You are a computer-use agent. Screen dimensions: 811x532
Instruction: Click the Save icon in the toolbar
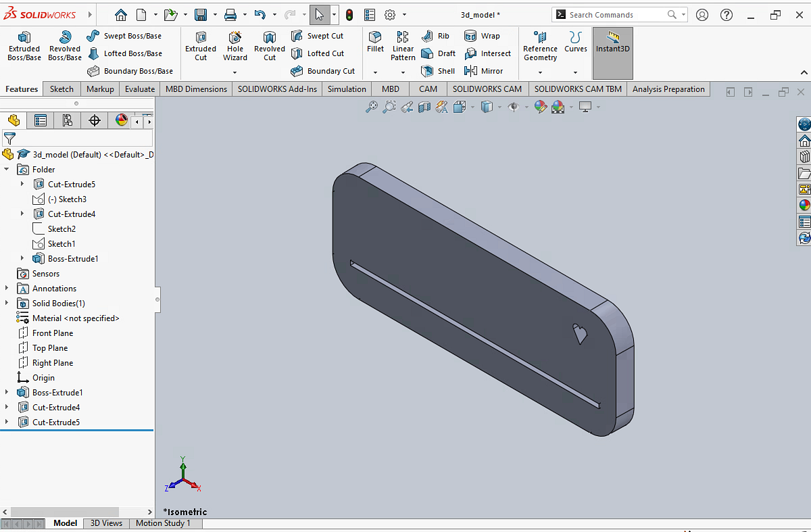[201, 15]
